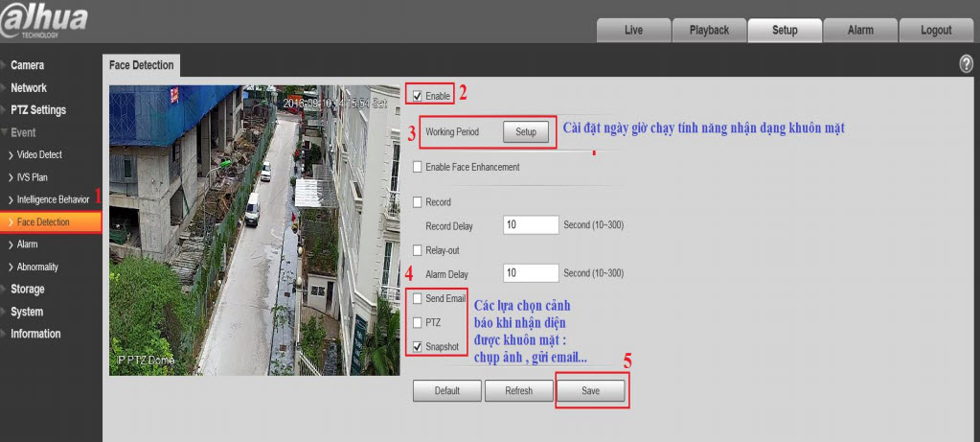Select Face Detection in sidebar
Viewport: 980px width, 442px height.
point(51,221)
